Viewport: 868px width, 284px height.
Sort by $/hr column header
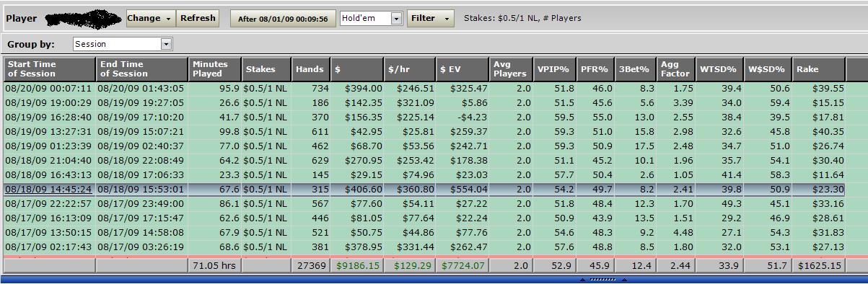(x=409, y=69)
